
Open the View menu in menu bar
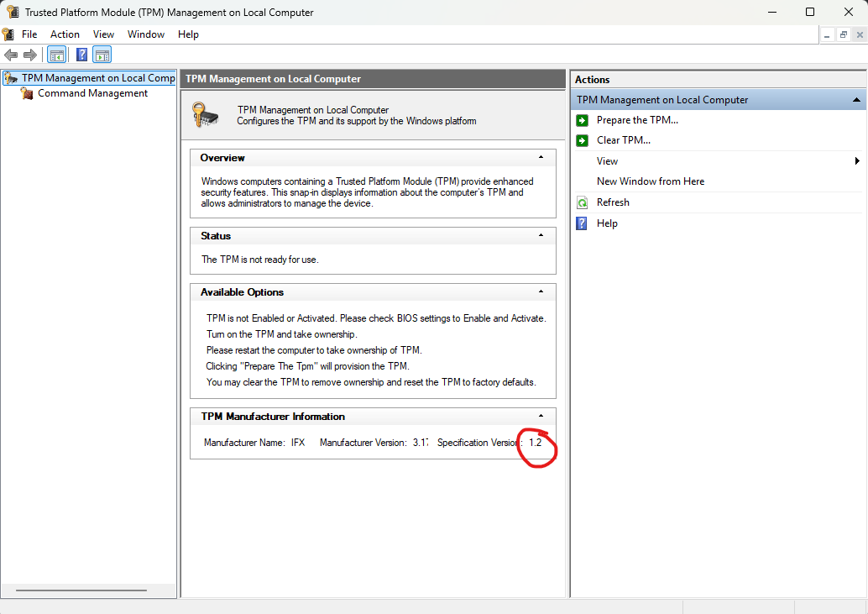coord(103,34)
